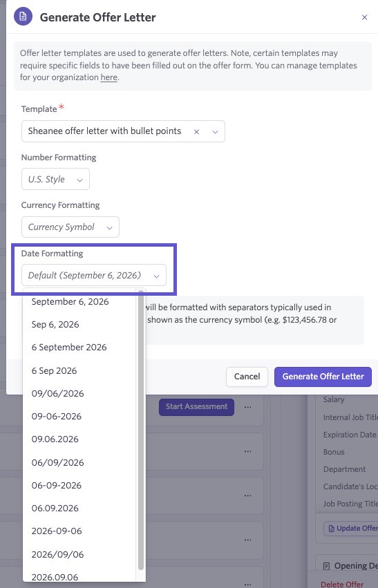Click the Update Offer document icon
The image size is (378, 588).
point(331,529)
